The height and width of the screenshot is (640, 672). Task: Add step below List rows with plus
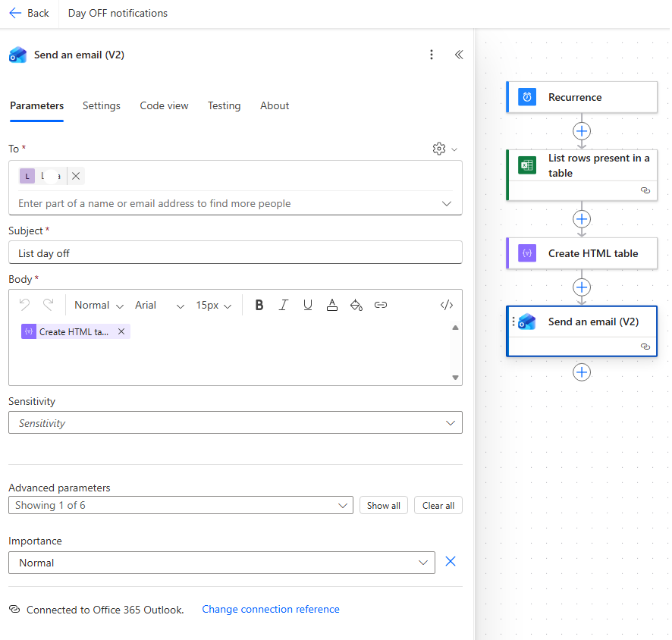coord(582,219)
